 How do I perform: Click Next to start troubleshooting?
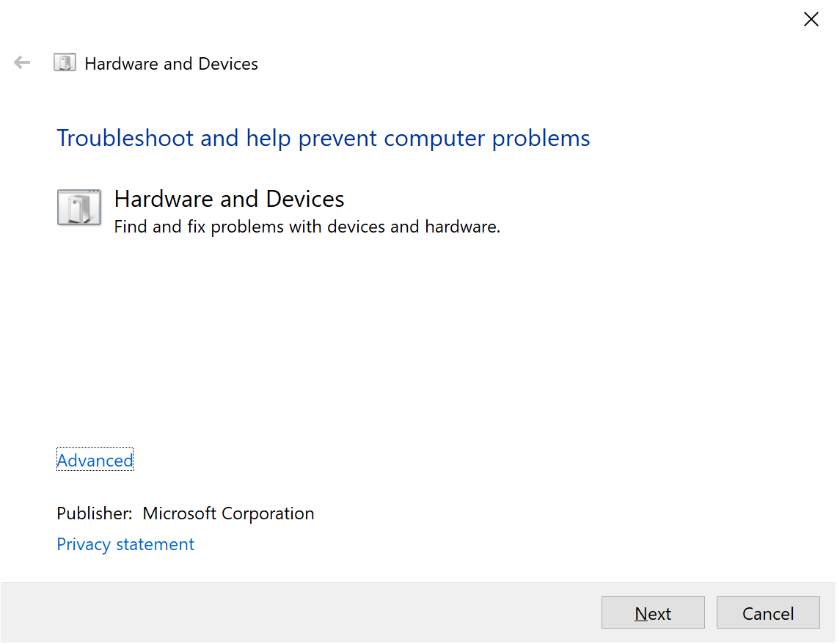coord(652,612)
